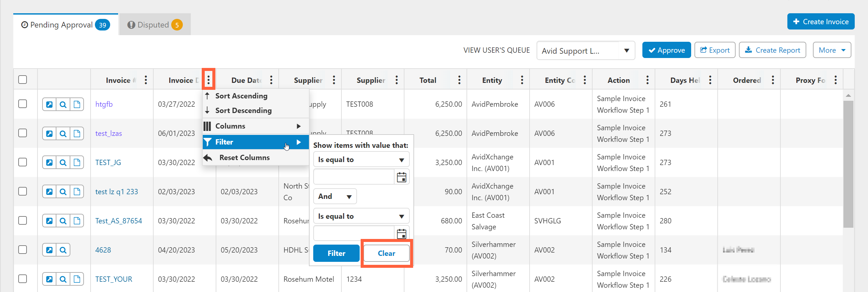Viewport: 868px width, 292px height.
Task: Click the Create Invoice button
Action: click(821, 22)
